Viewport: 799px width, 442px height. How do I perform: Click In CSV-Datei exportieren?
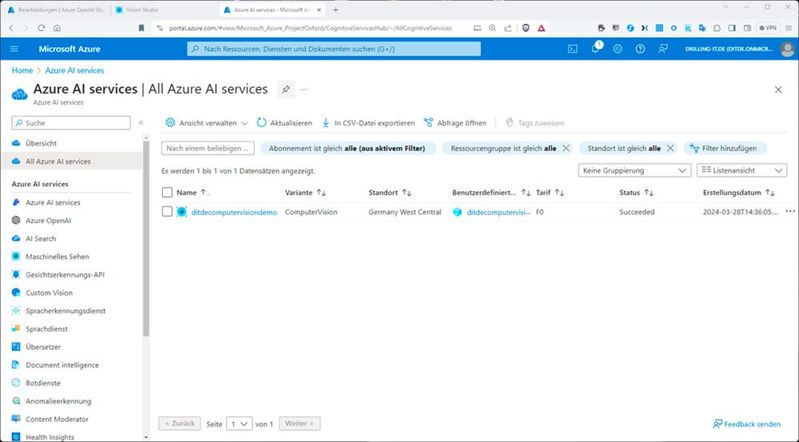(368, 123)
